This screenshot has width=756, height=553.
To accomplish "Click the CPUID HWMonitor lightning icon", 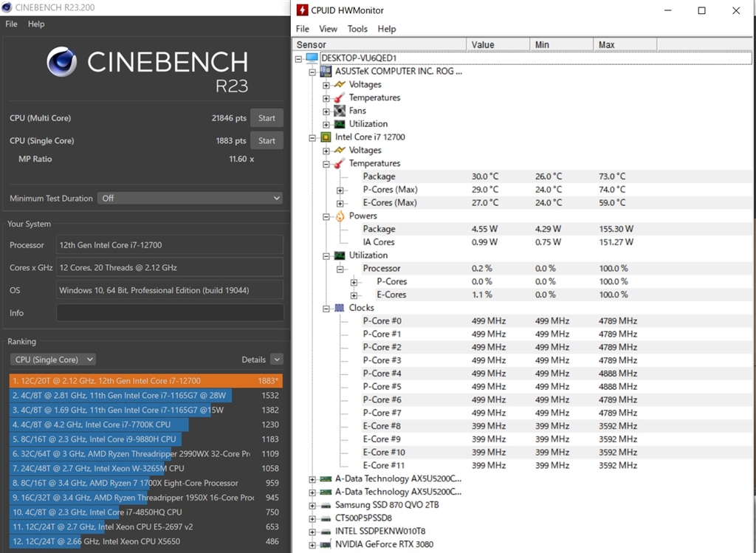I will (x=302, y=10).
